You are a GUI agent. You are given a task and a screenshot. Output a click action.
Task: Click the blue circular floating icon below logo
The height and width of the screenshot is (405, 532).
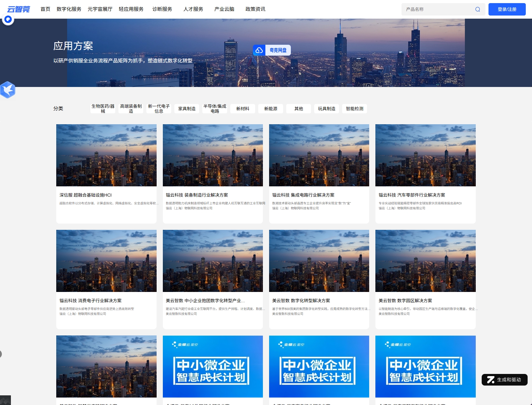pos(8,20)
